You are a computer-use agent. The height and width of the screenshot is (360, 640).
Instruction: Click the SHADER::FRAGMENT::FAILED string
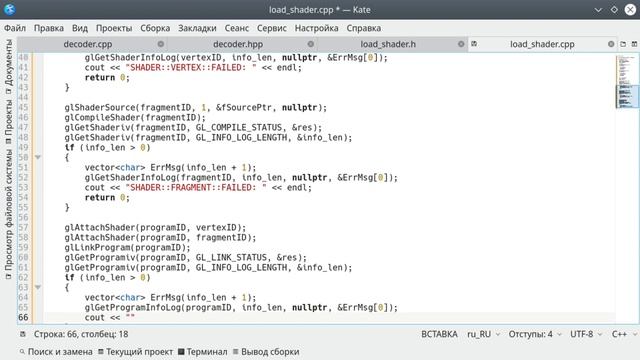point(196,188)
